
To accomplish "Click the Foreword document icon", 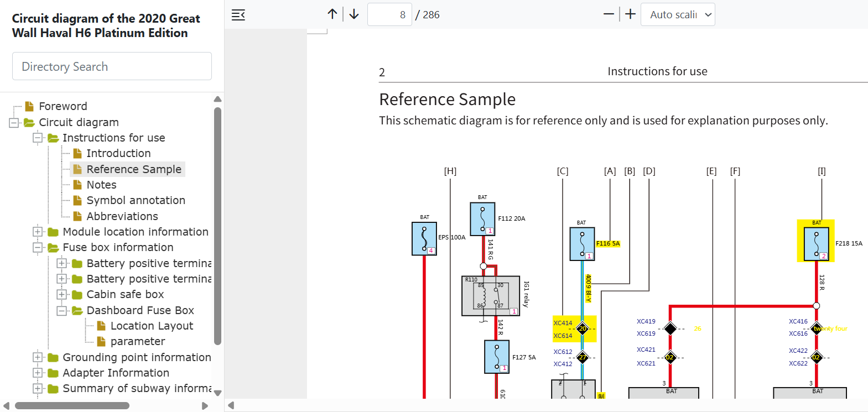I will click(29, 106).
